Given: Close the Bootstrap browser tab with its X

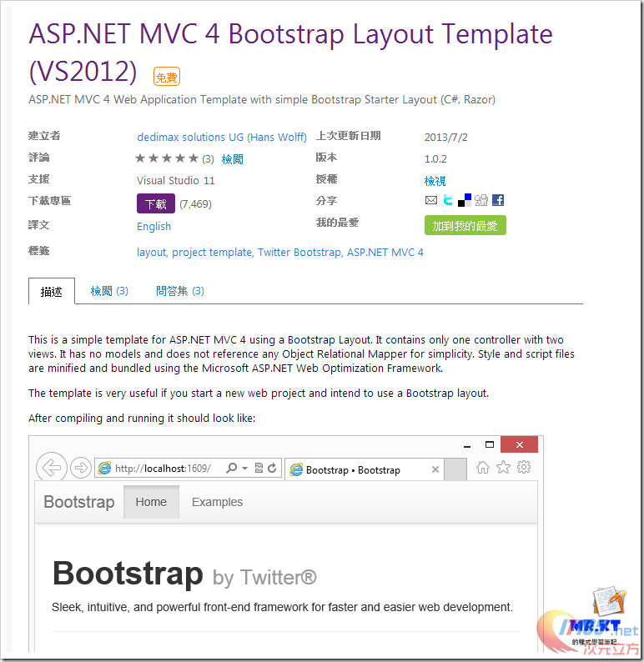Looking at the screenshot, I should 435,469.
